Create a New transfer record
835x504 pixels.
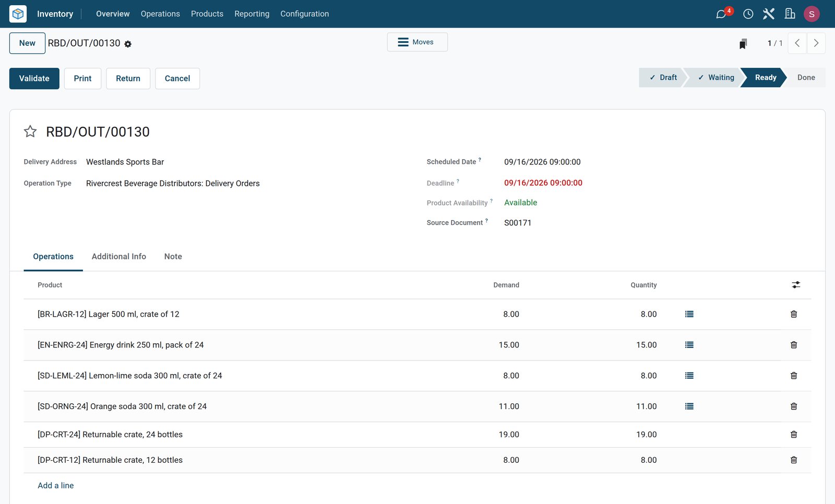[x=27, y=43]
